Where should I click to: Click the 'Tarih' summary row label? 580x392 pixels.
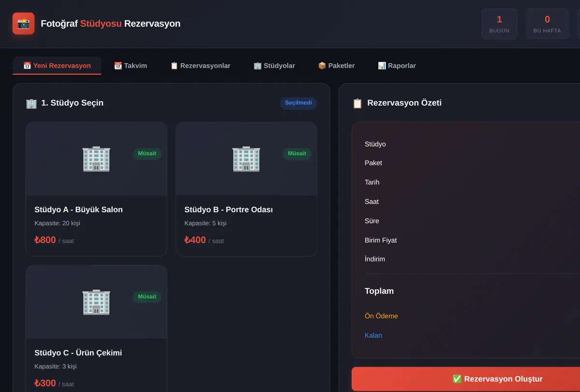pyautogui.click(x=372, y=182)
